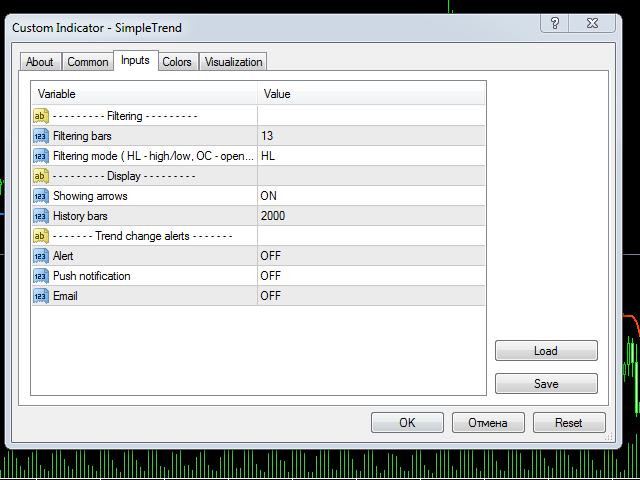
Task: Toggle the Email OFF value
Action: [270, 296]
